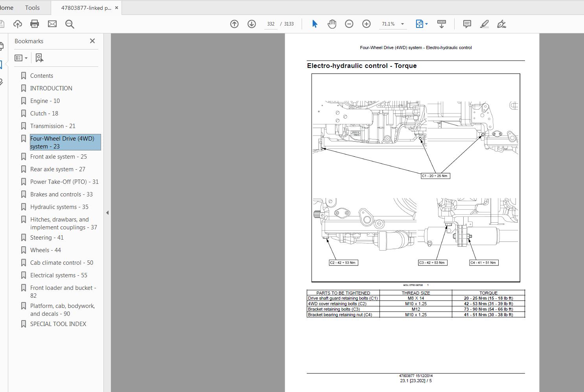Jump to Steering - 41 bookmark
The width and height of the screenshot is (584, 392).
click(47, 238)
